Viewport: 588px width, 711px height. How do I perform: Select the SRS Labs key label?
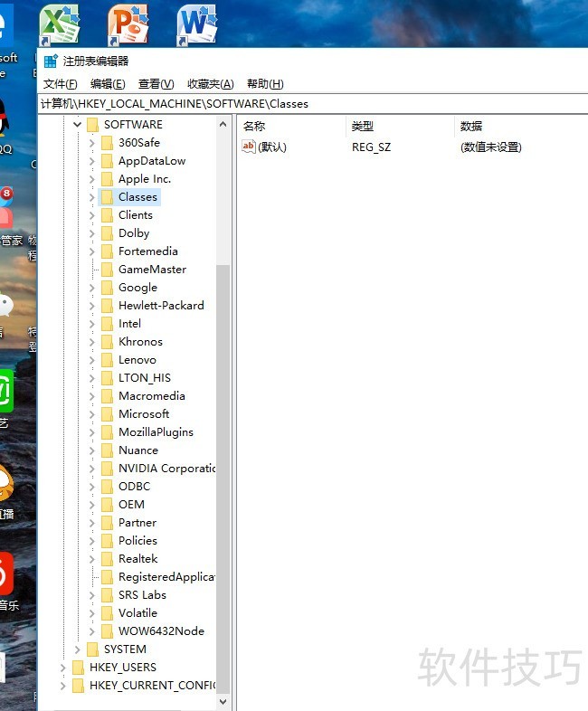(142, 595)
